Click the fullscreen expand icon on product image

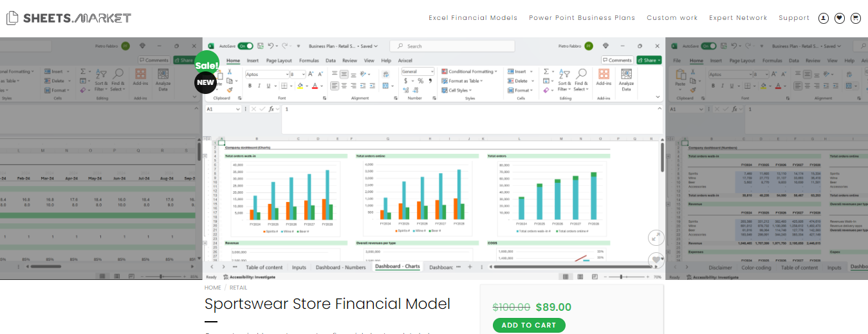click(x=655, y=237)
